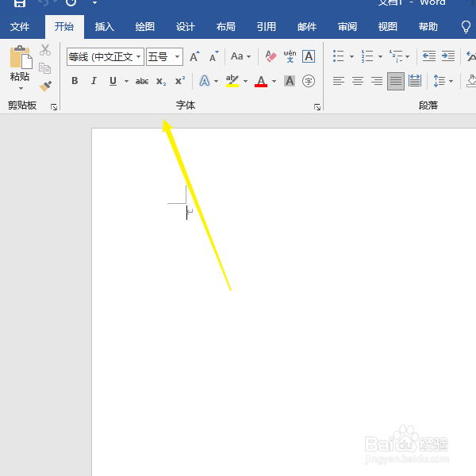This screenshot has height=476, width=476.
Task: Decrease font size with Shrink Font icon
Action: [213, 56]
